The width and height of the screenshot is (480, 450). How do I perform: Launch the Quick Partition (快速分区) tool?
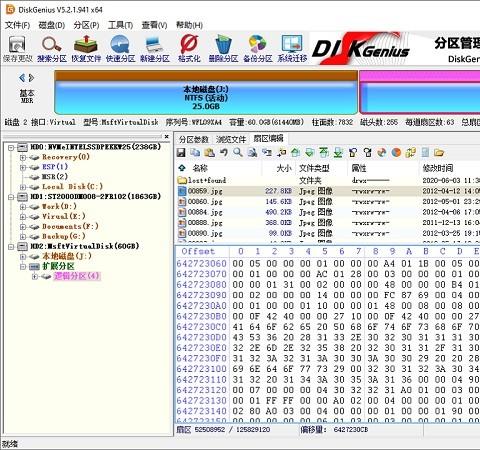pyautogui.click(x=120, y=49)
